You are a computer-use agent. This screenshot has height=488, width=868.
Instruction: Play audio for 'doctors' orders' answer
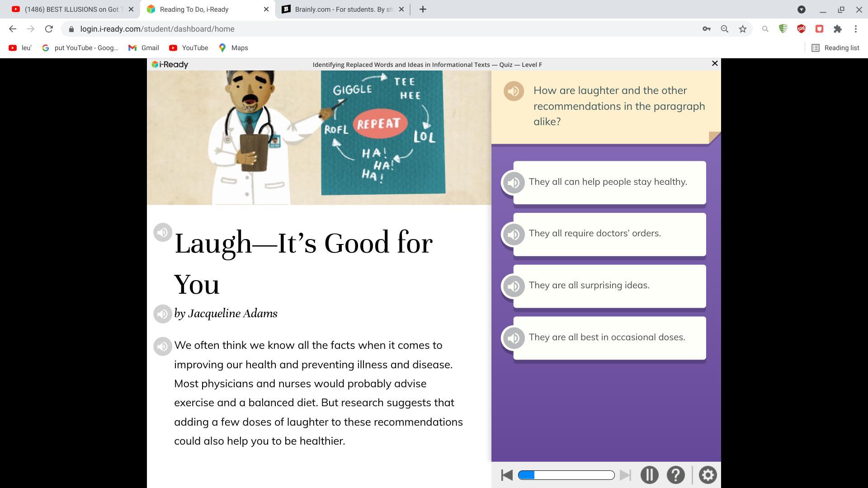(x=513, y=235)
